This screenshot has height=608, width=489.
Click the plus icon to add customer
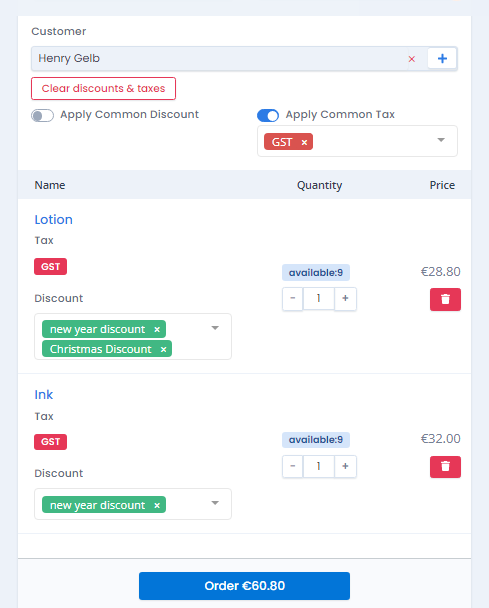point(442,59)
